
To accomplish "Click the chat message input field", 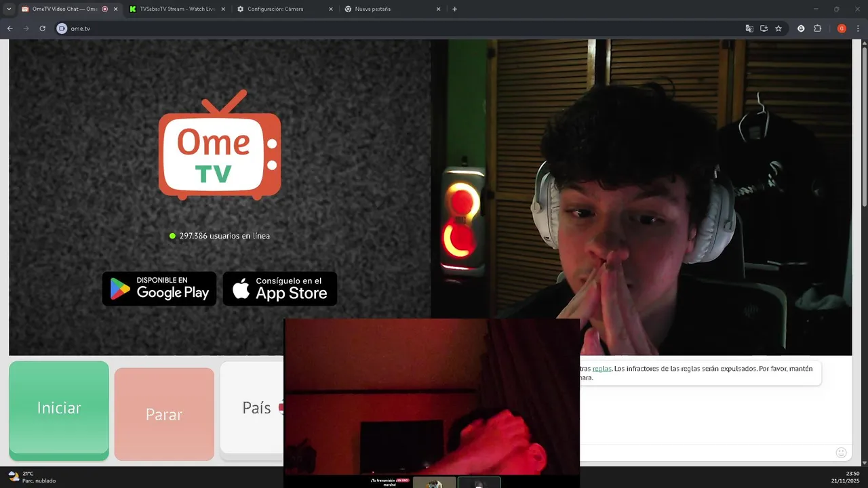I will (x=705, y=452).
